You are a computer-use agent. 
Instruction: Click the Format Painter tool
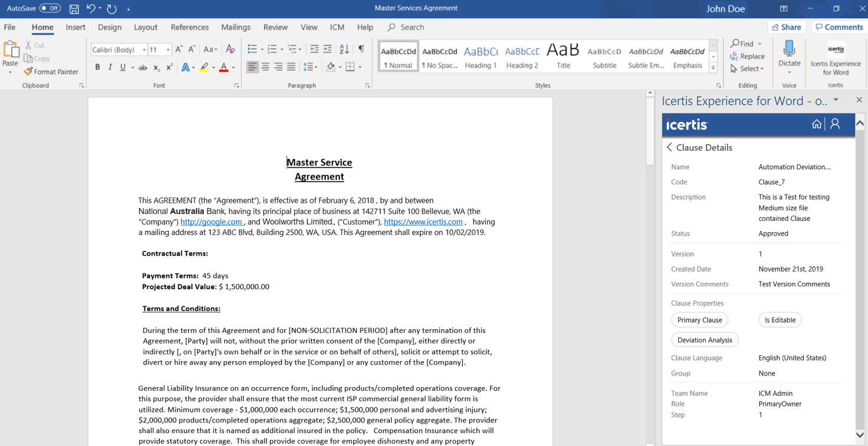click(x=51, y=72)
